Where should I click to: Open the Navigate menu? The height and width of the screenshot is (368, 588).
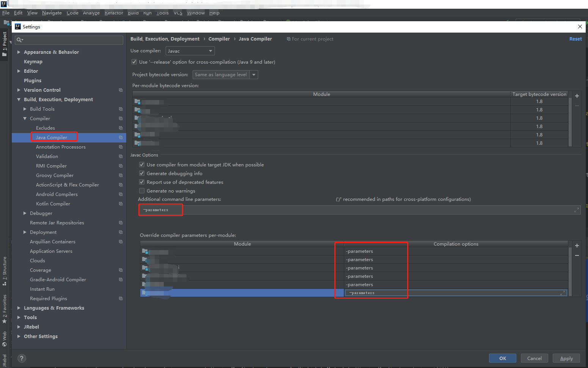coord(52,13)
